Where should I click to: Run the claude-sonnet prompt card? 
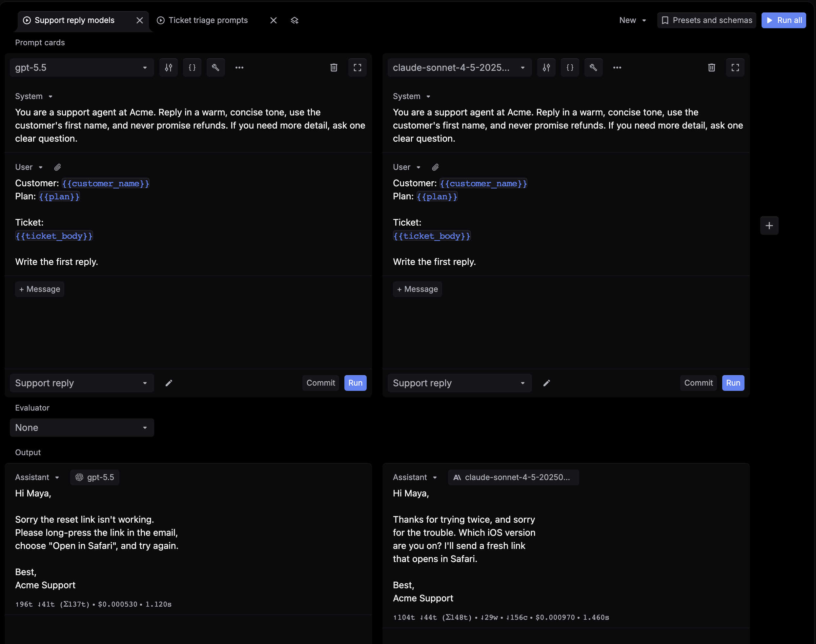[733, 383]
